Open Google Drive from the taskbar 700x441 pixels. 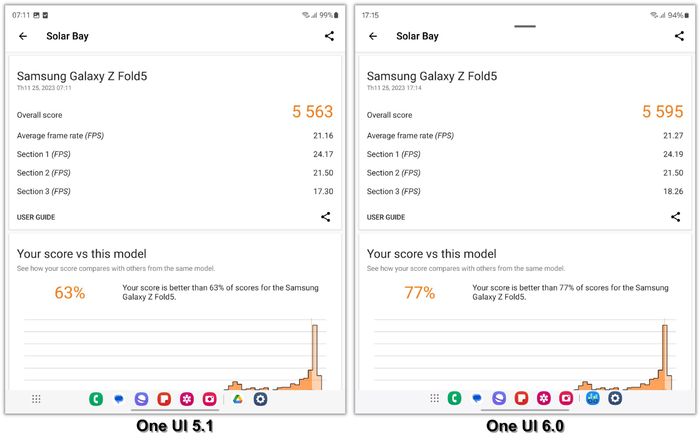pos(238,399)
